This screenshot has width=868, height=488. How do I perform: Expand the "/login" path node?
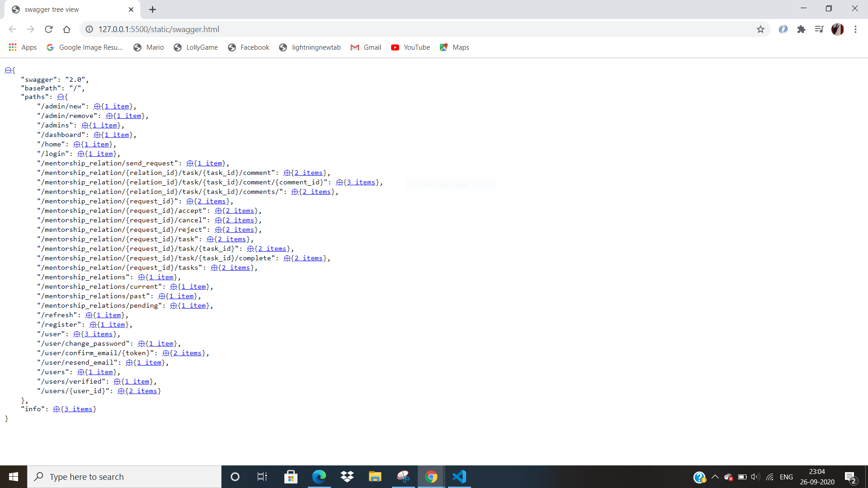tap(80, 154)
